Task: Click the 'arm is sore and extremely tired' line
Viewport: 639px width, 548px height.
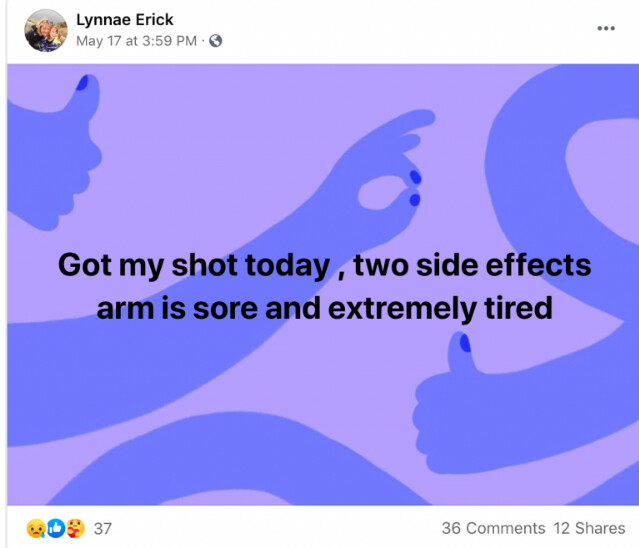Action: click(x=324, y=307)
